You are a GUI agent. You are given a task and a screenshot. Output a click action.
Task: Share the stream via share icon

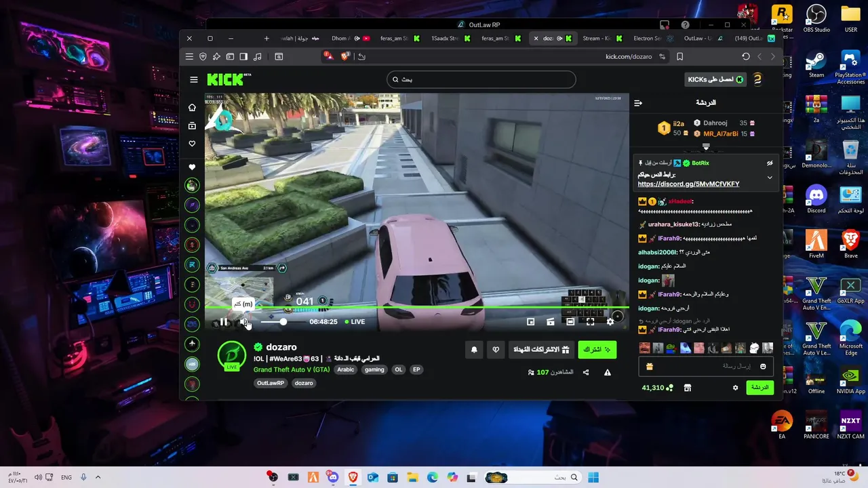coord(586,372)
